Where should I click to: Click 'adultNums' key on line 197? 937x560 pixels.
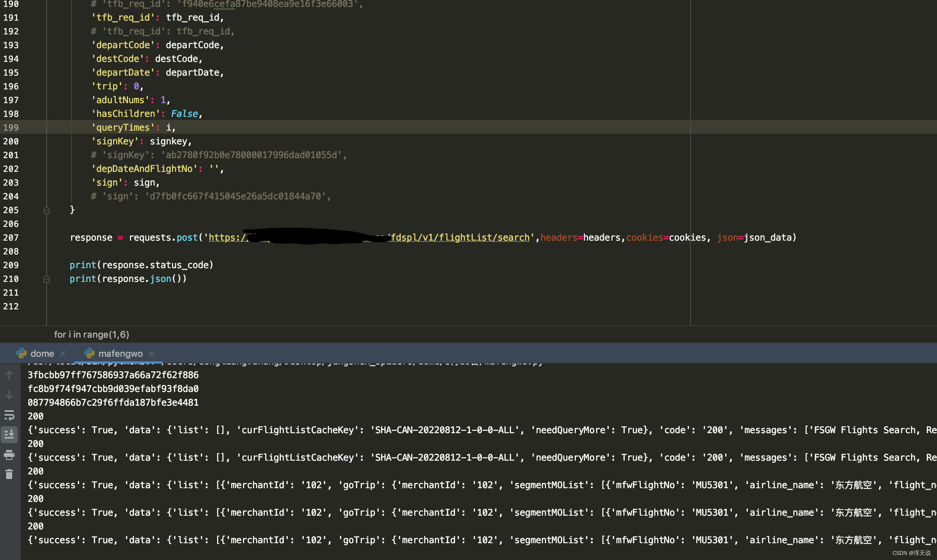pyautogui.click(x=120, y=100)
